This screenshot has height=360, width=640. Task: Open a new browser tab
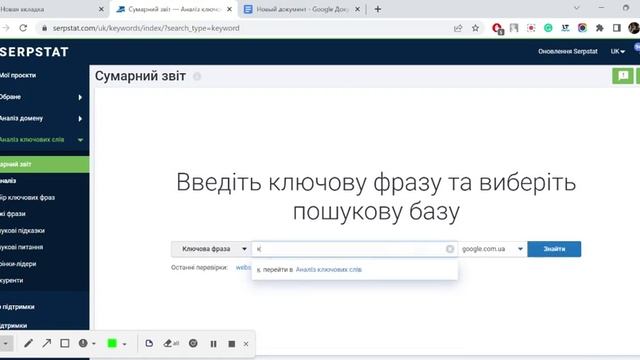(x=378, y=9)
